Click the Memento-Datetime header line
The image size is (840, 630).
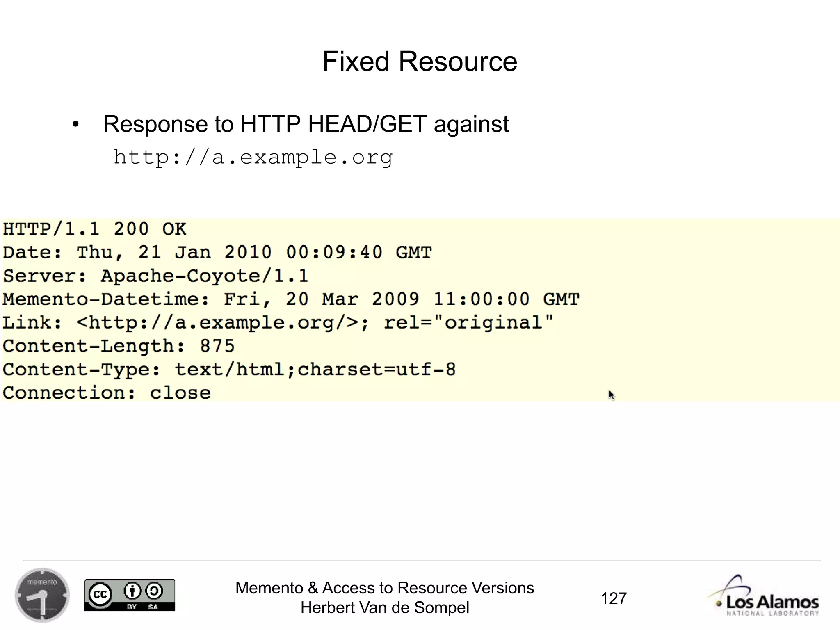tap(291, 299)
